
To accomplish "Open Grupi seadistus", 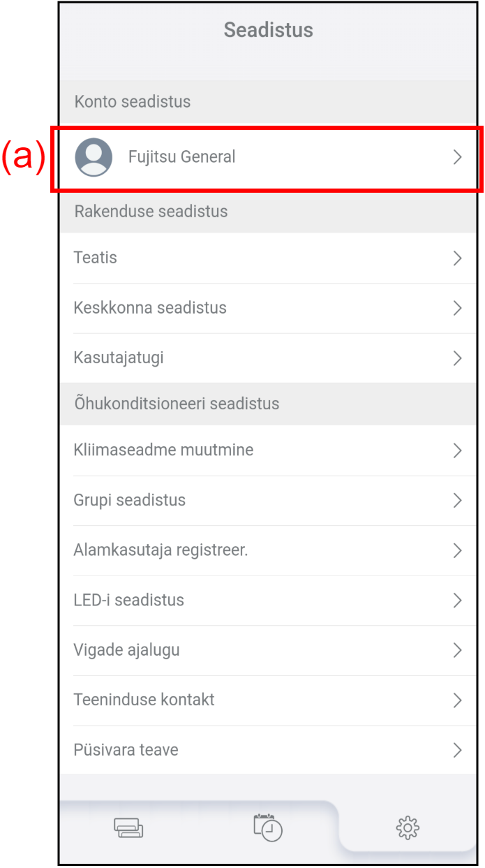I will point(268,501).
